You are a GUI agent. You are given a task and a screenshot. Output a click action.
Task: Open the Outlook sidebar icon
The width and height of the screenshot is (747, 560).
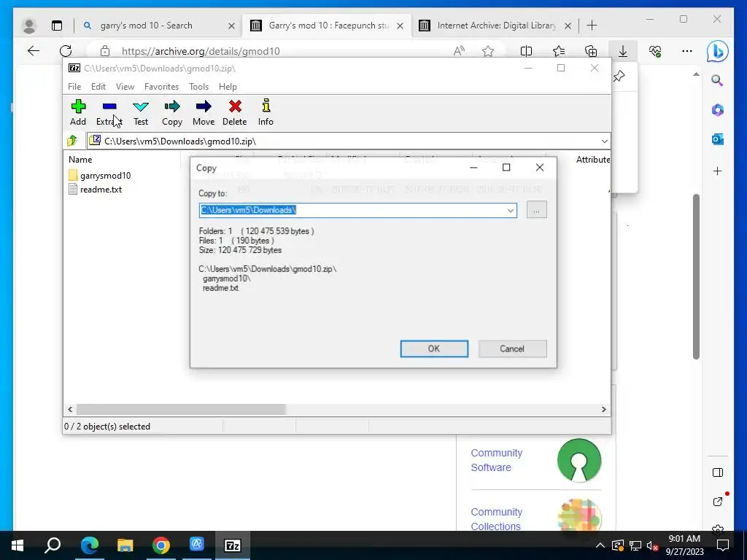[718, 139]
